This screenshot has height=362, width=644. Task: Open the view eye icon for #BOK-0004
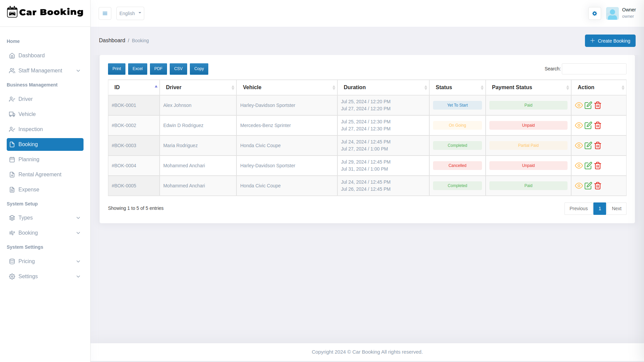pyautogui.click(x=579, y=166)
